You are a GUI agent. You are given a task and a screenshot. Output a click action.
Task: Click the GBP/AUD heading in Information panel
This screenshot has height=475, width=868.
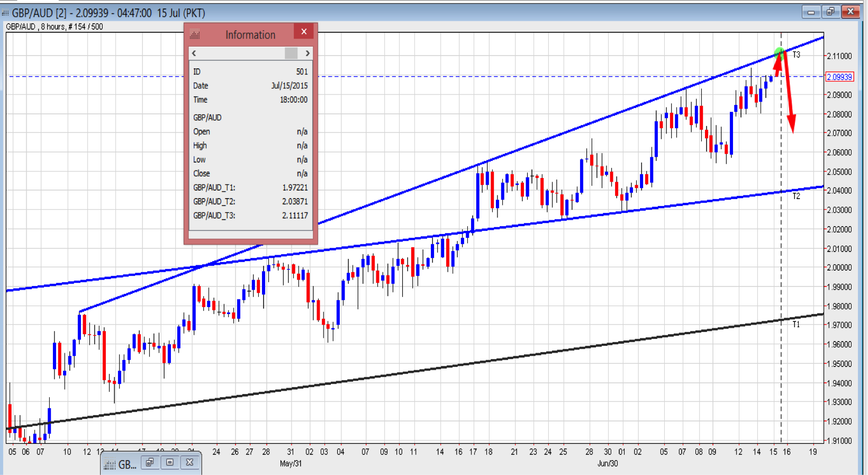pos(207,118)
